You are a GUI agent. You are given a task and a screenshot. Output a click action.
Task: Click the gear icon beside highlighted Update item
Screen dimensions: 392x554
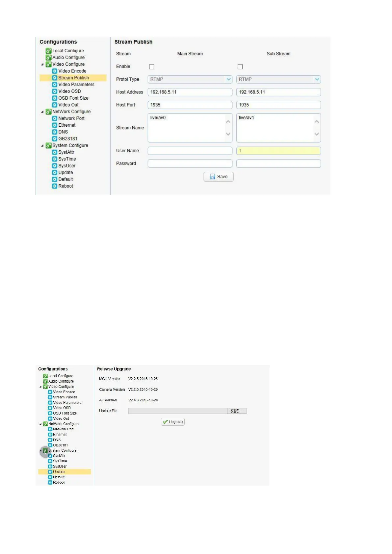(50, 472)
